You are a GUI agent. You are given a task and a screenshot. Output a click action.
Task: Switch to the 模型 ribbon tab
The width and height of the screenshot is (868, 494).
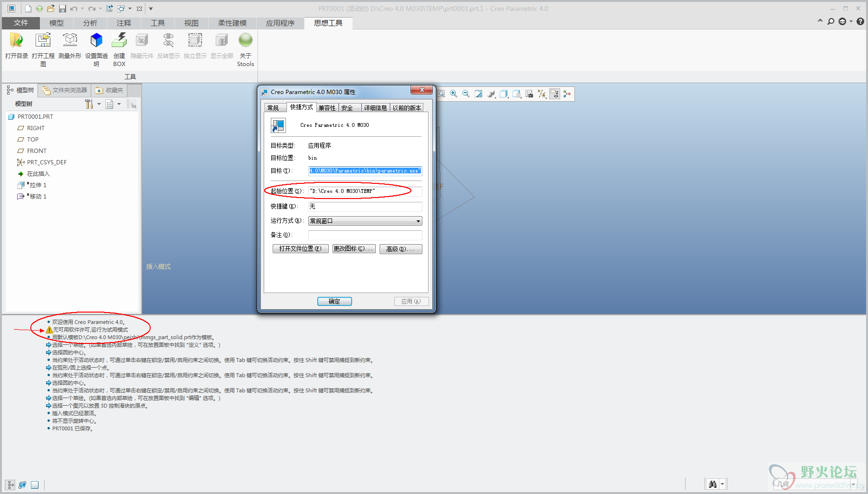coord(56,23)
